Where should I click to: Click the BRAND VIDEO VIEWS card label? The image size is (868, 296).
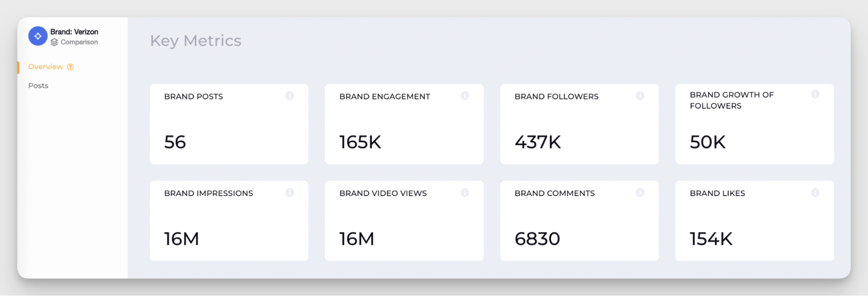click(x=383, y=193)
